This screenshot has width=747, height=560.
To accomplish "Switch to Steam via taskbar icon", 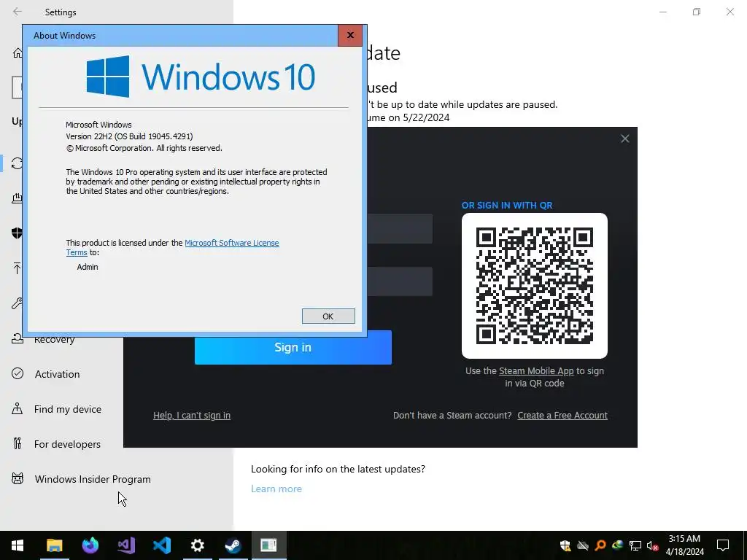I will click(233, 545).
